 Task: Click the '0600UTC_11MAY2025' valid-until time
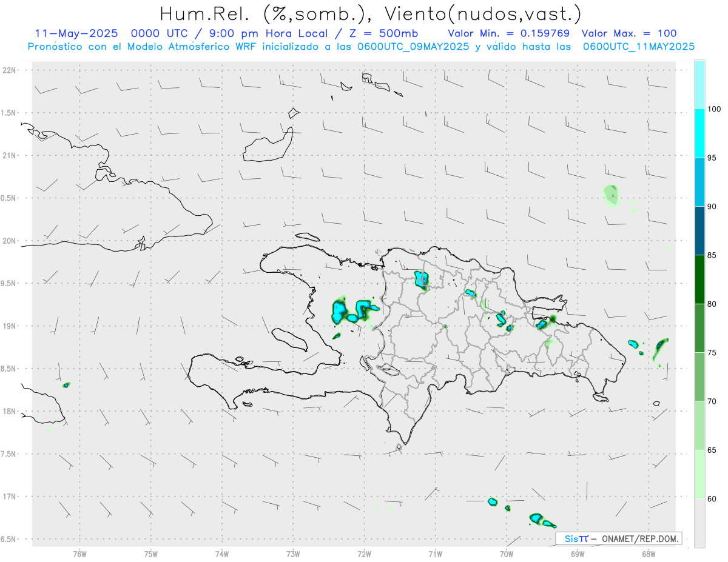coord(638,46)
